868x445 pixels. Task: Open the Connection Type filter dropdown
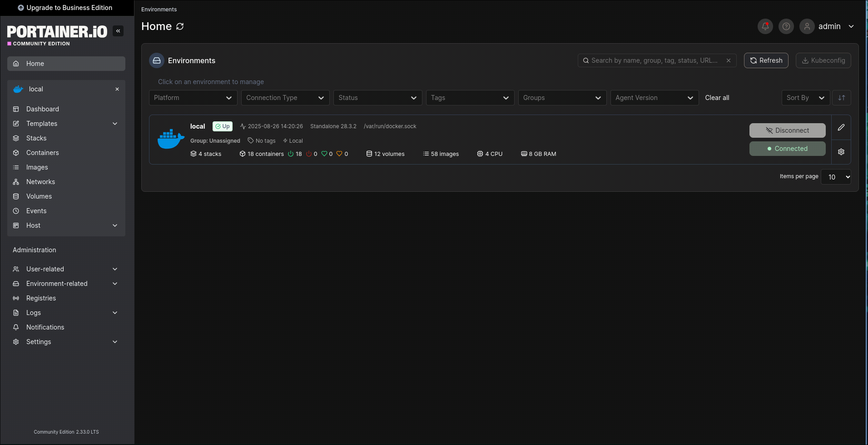pos(285,98)
